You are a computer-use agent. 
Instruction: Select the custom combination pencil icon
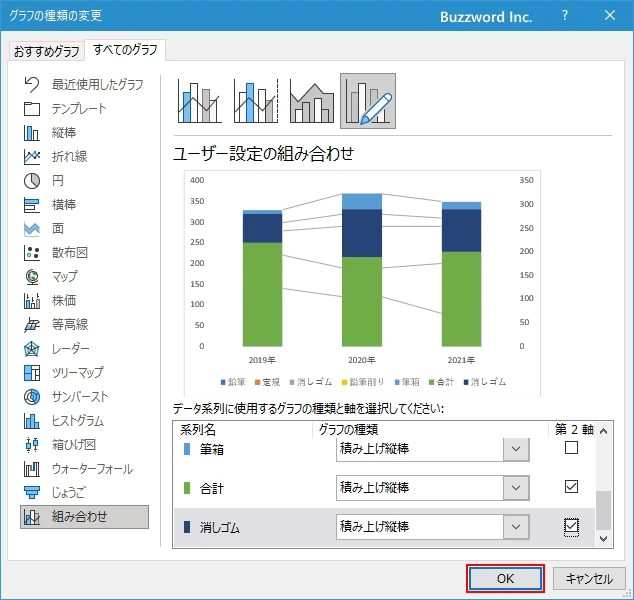367,100
